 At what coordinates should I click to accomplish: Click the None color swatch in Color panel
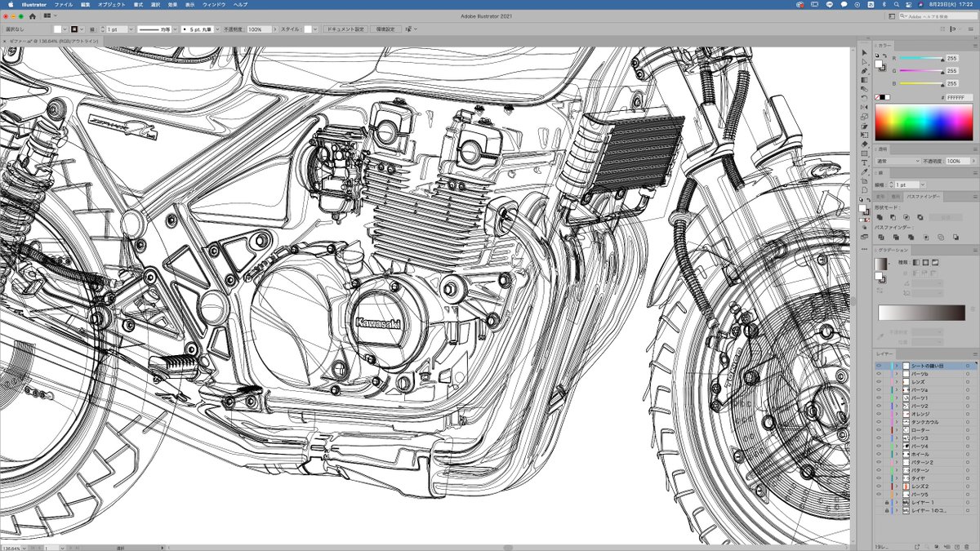(x=879, y=97)
